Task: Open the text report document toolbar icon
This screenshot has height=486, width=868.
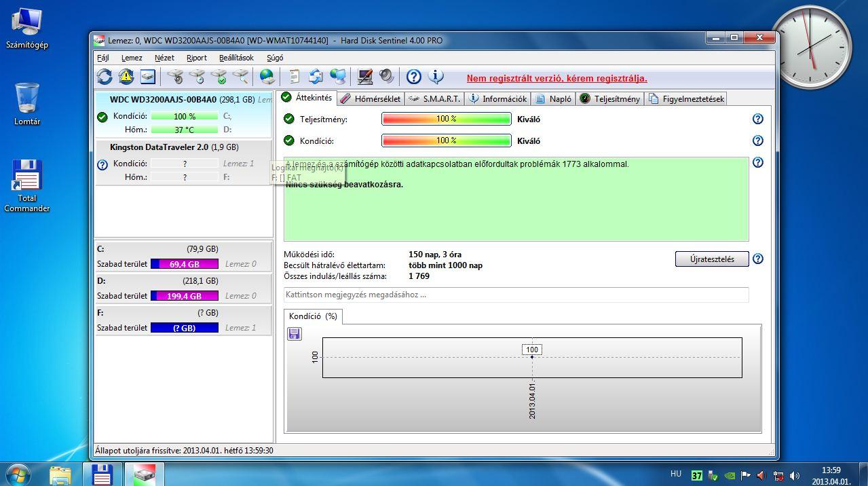Action: (x=294, y=77)
